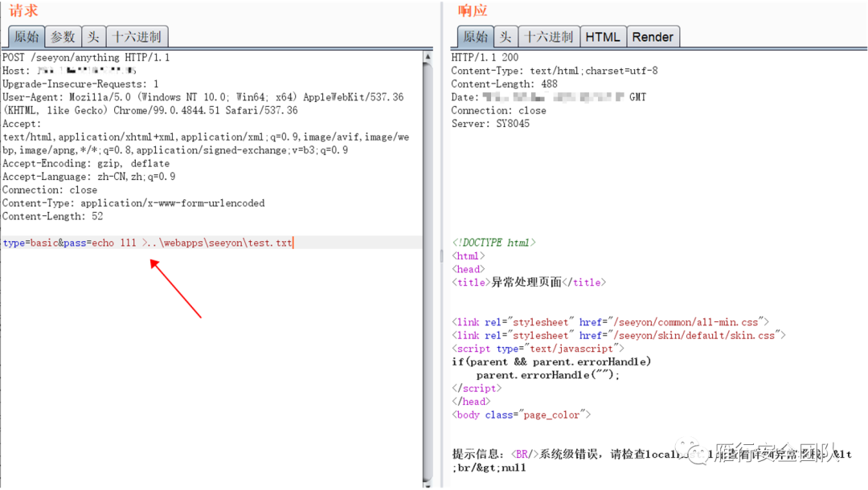
Task: Click the application/x-www-form-urlencoded Content-Type line
Action: 133,203
